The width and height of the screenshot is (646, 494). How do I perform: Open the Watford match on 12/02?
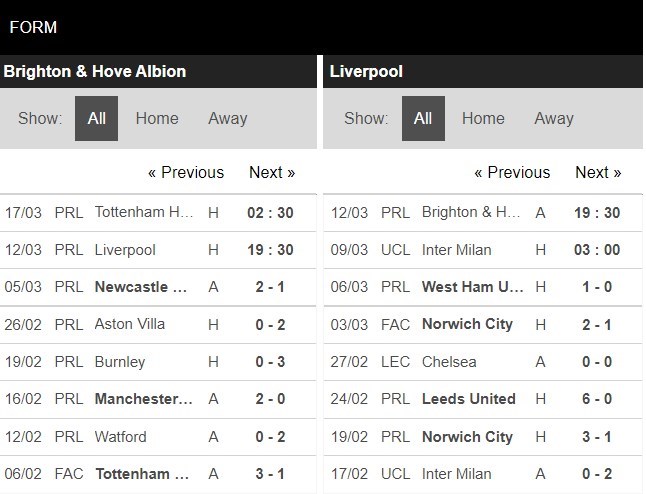click(158, 437)
